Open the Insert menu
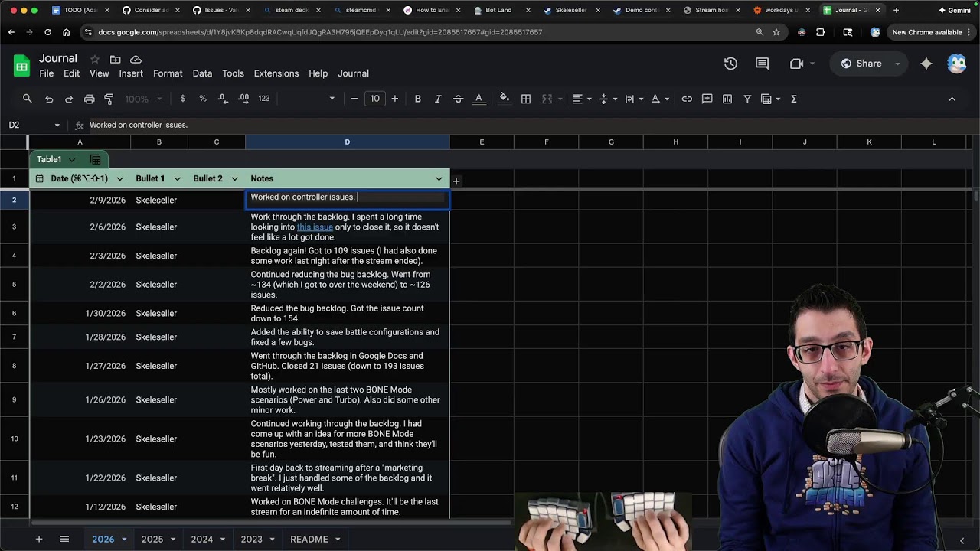This screenshot has height=551, width=980. [131, 73]
